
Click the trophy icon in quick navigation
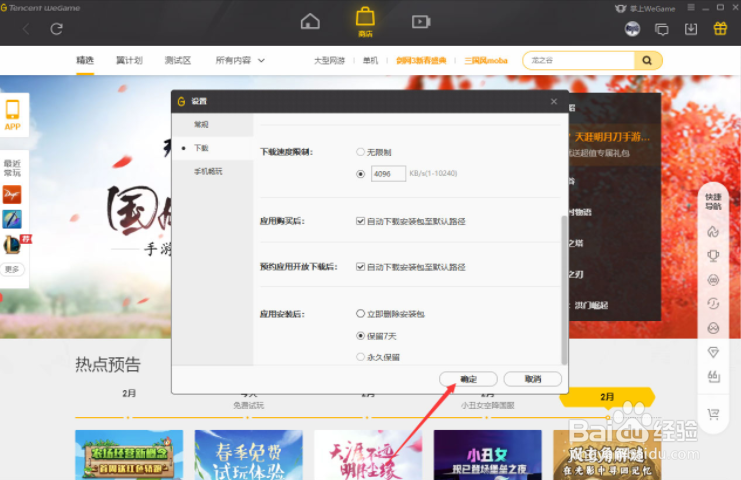coord(713,256)
